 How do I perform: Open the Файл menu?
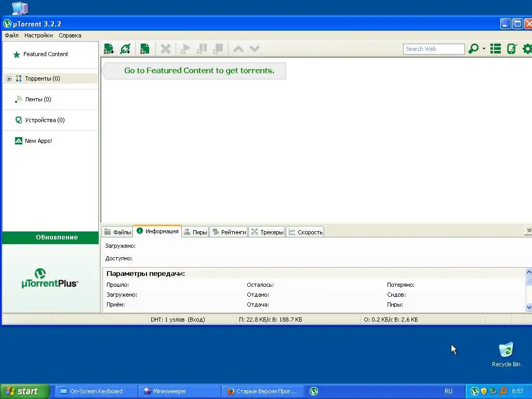tap(11, 35)
